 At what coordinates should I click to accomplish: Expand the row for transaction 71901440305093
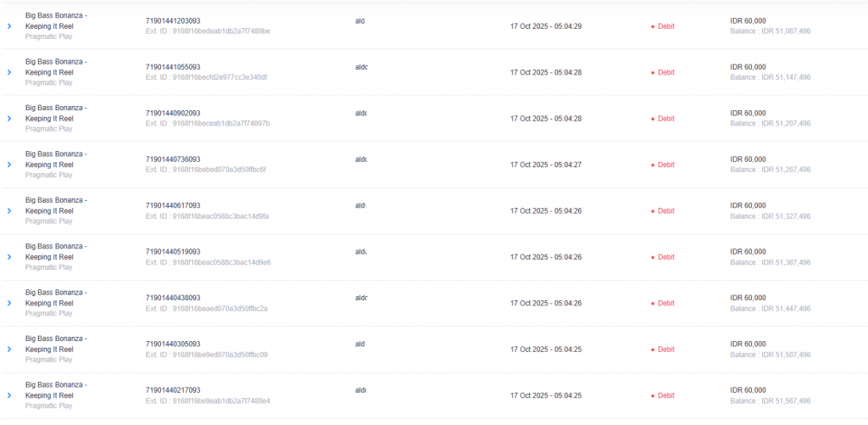[x=9, y=349]
